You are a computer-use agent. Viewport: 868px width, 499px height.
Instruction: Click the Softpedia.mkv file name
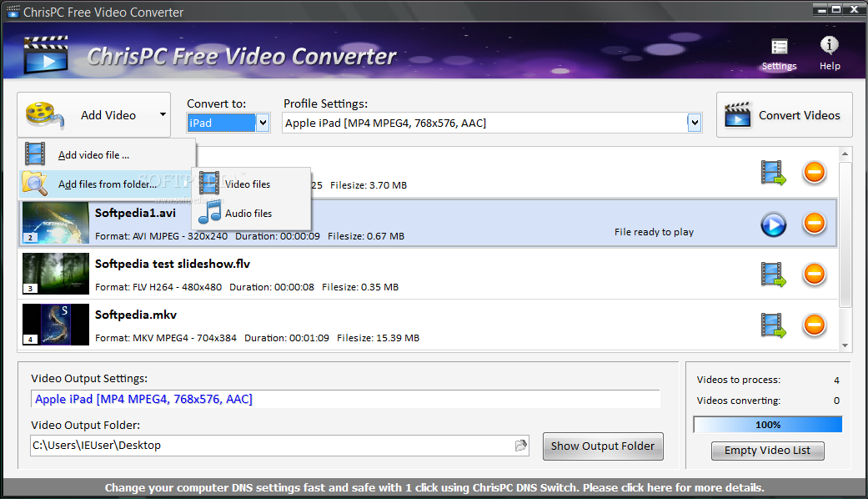(136, 315)
